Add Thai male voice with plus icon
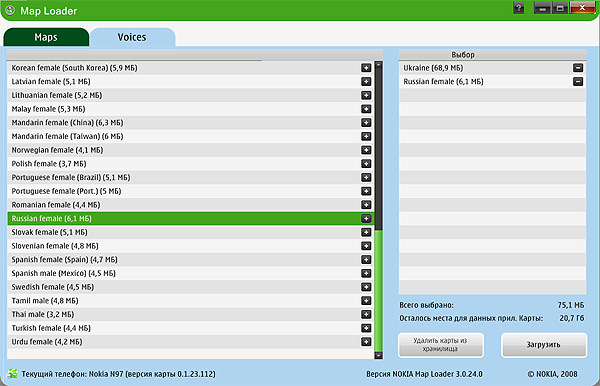Screen dimensions: 600x386 click(366, 314)
